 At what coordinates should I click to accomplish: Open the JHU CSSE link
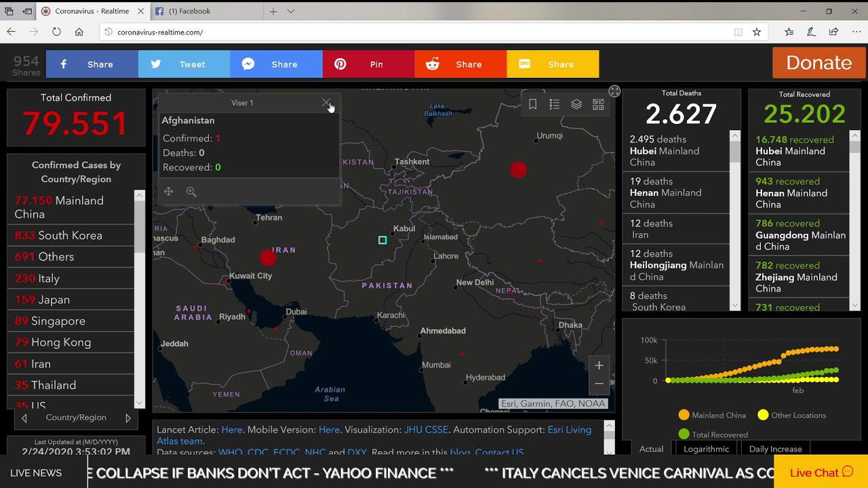[x=426, y=430]
